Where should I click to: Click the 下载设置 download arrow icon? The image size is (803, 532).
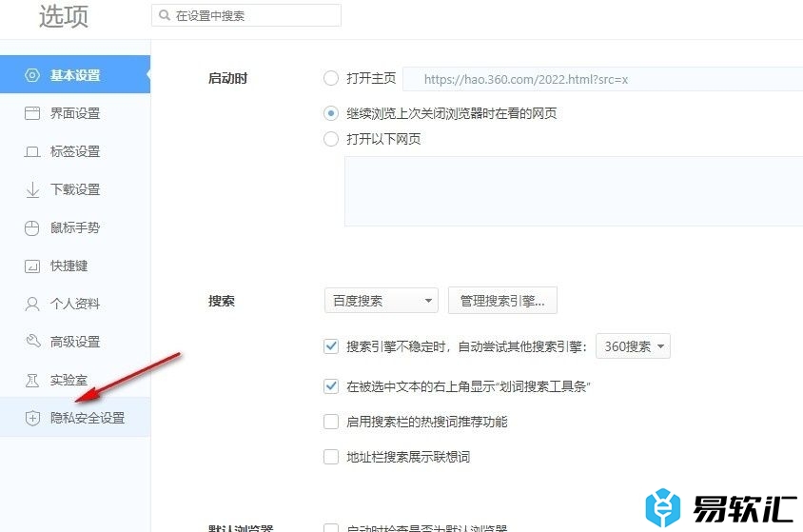(31, 189)
